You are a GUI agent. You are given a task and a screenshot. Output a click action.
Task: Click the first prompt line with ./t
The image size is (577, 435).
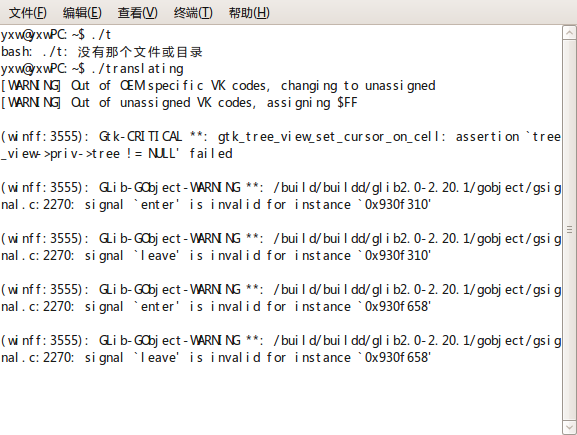pyautogui.click(x=56, y=35)
